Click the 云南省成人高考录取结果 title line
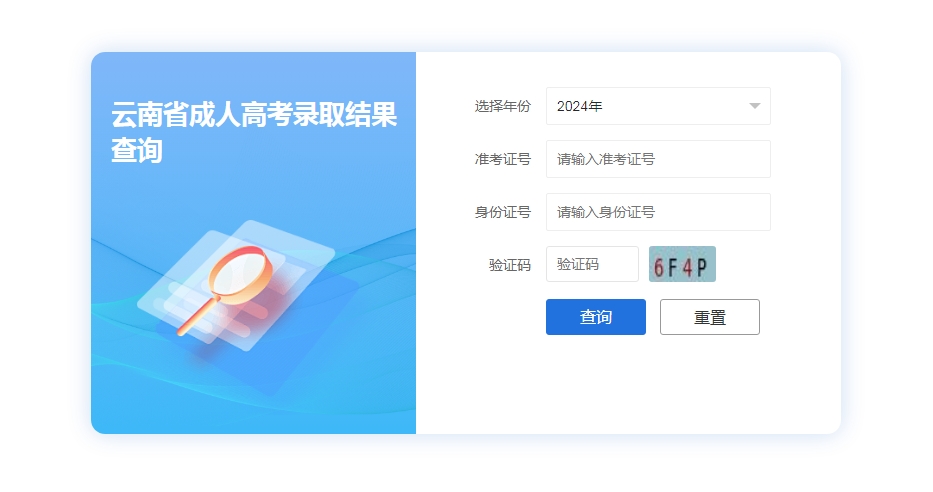The height and width of the screenshot is (492, 933). tap(254, 114)
